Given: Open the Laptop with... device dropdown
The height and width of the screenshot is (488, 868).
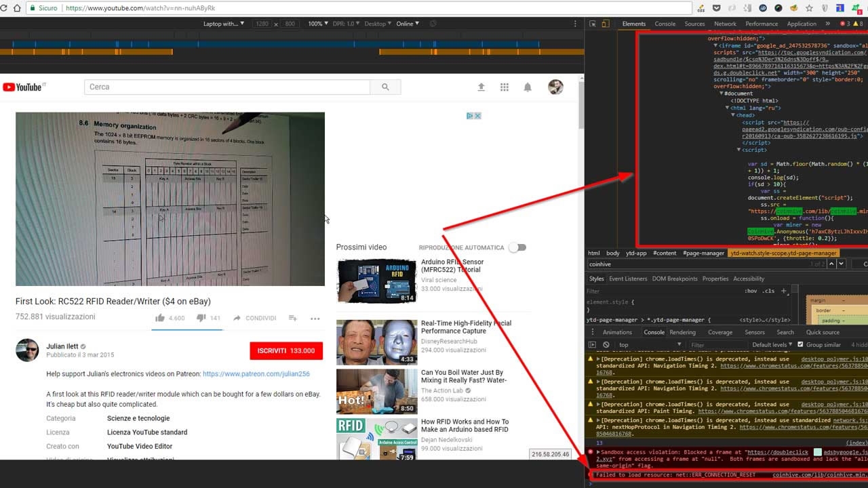Looking at the screenshot, I should click(224, 24).
